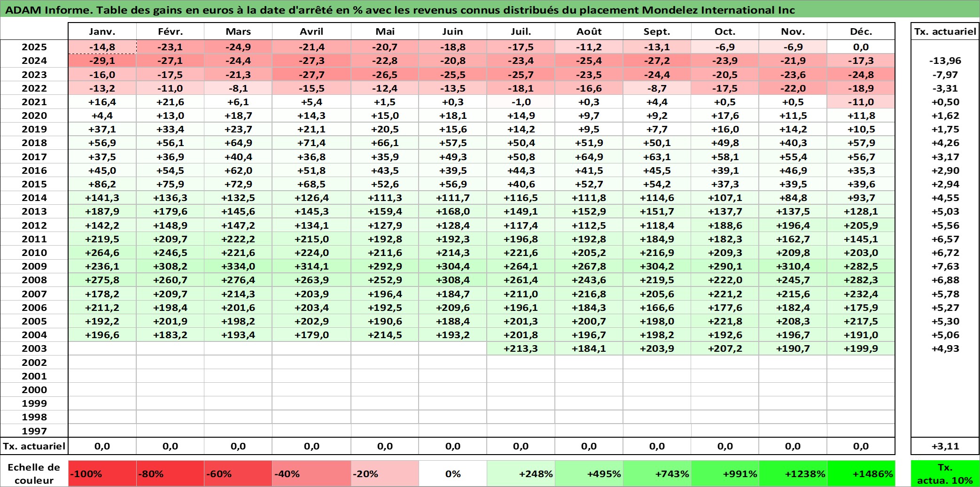Select the +264,6 cell for January 2010
The image size is (980, 487).
pyautogui.click(x=102, y=253)
